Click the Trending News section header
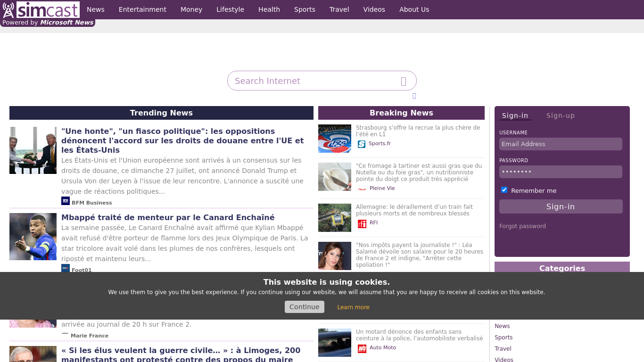Image resolution: width=644 pixels, height=362 pixels. [x=161, y=113]
